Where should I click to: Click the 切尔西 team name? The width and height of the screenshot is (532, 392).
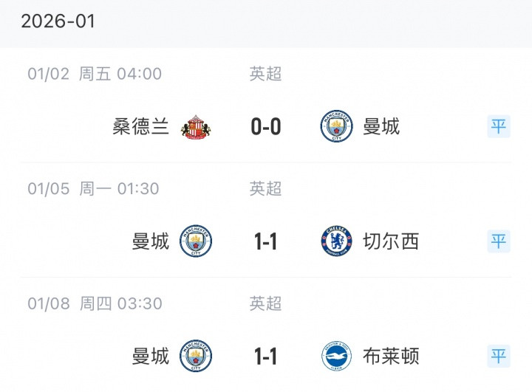[x=391, y=241]
